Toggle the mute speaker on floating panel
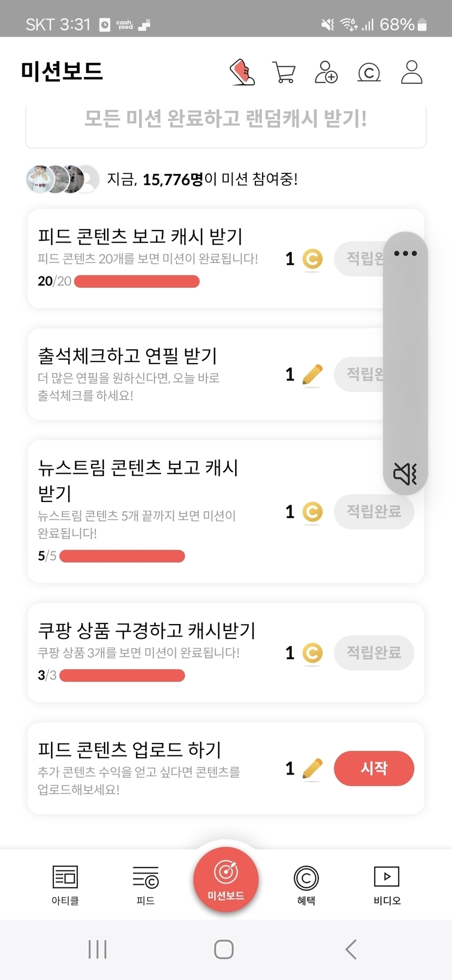This screenshot has width=452, height=980. click(x=405, y=473)
